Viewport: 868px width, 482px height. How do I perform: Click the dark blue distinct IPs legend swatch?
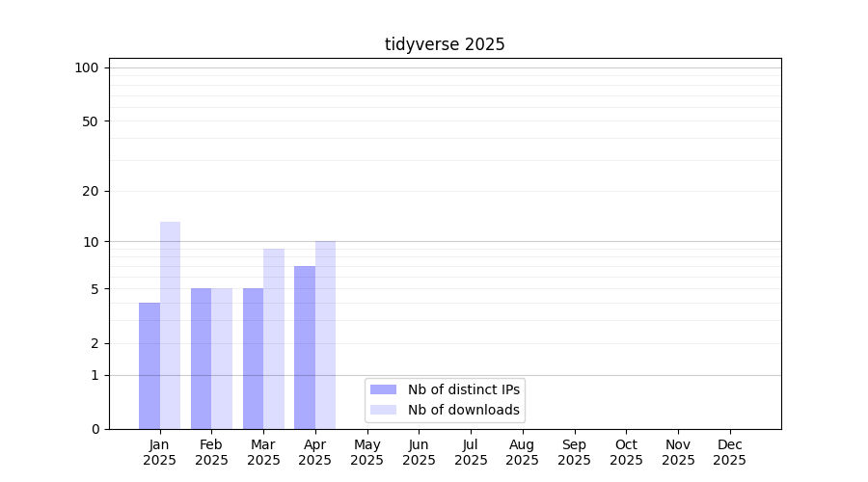pos(383,389)
